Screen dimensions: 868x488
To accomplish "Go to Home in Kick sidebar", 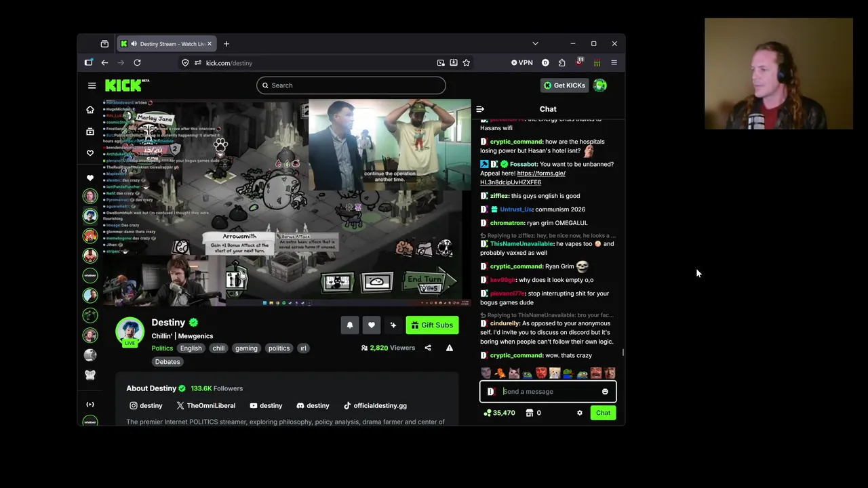I will pyautogui.click(x=90, y=110).
